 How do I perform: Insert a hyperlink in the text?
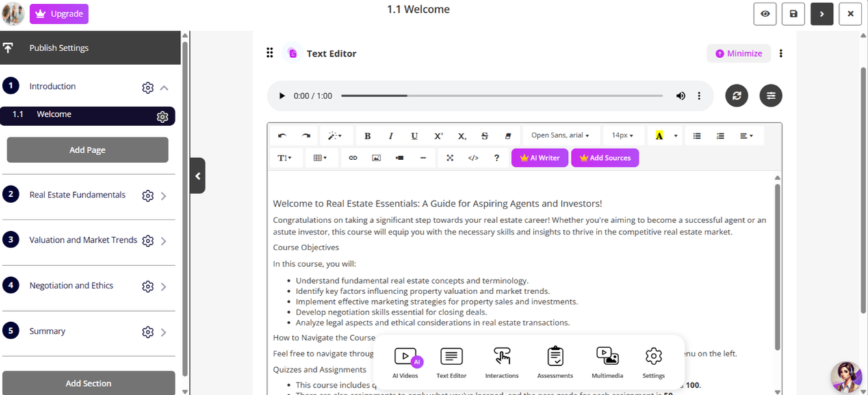(x=353, y=158)
